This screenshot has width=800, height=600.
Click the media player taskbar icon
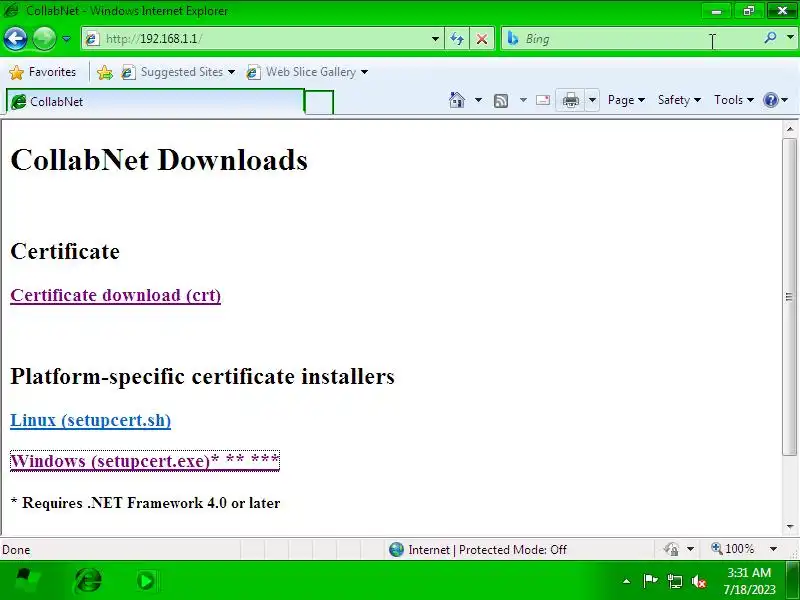(146, 581)
